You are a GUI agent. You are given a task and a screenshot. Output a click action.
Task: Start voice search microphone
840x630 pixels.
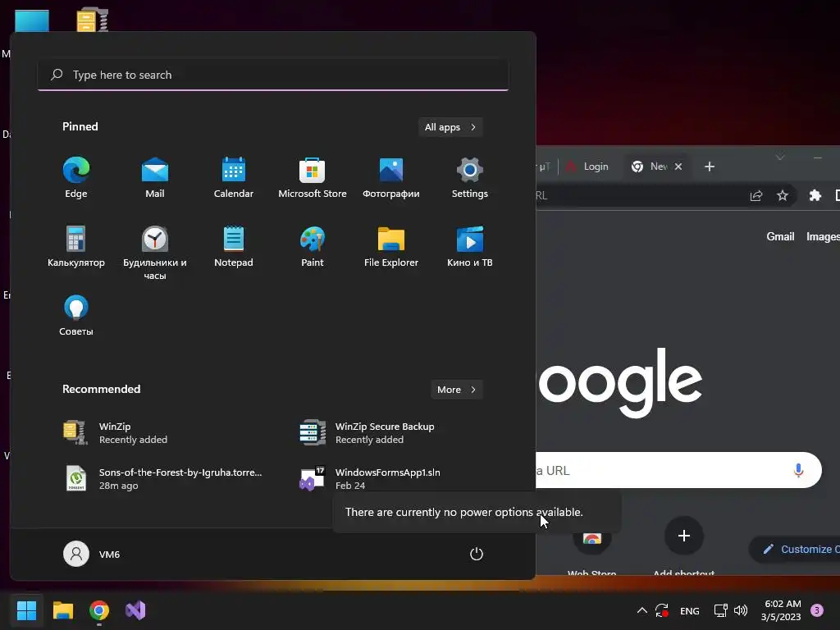[798, 470]
